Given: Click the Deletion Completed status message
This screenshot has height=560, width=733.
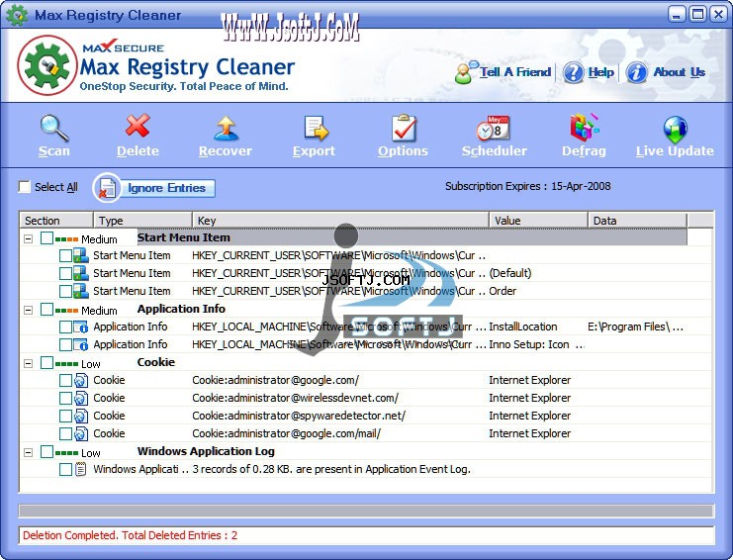Looking at the screenshot, I should 130,535.
